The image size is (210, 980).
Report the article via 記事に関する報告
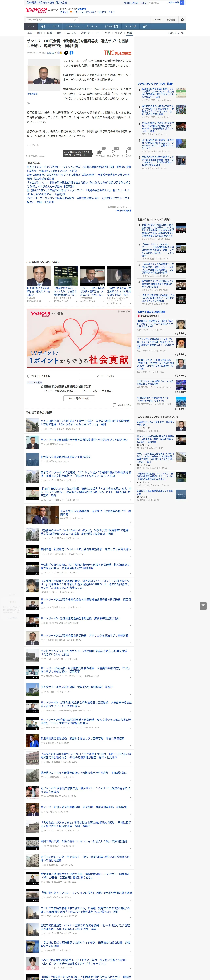(x=36, y=156)
